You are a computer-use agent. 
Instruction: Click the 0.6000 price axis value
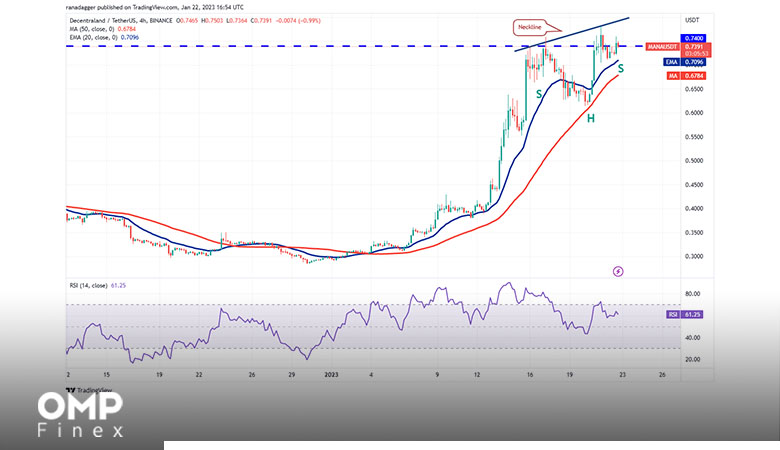(694, 113)
